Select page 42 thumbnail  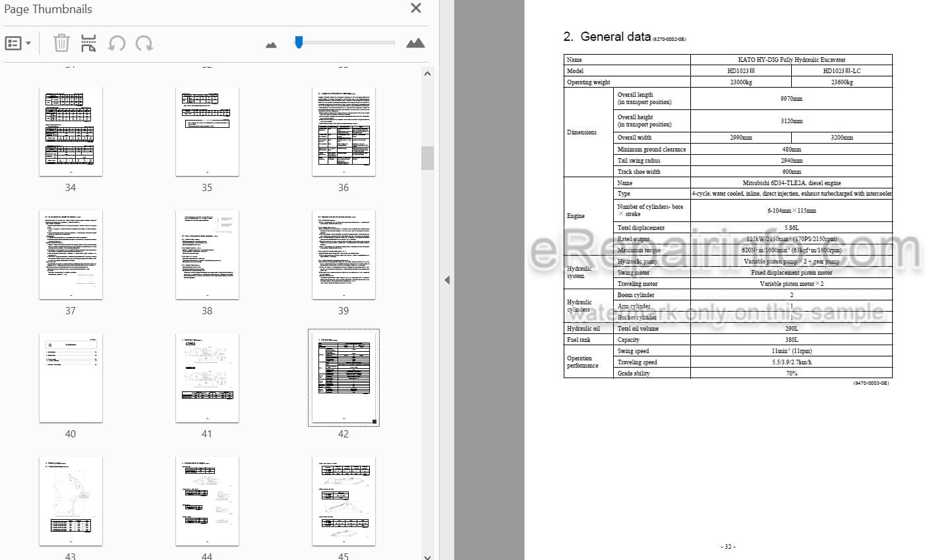[x=343, y=378]
